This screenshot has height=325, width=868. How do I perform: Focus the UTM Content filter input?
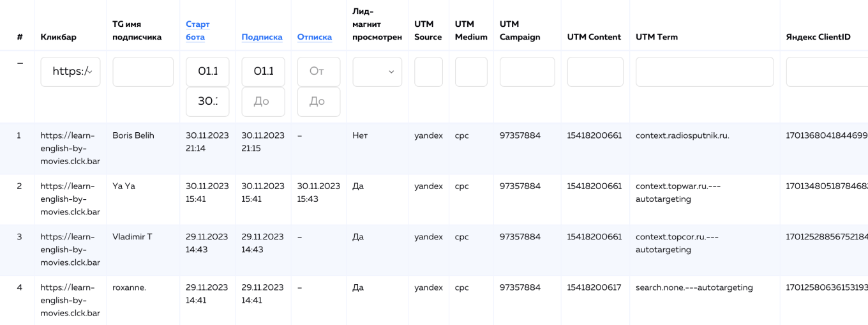pyautogui.click(x=595, y=72)
